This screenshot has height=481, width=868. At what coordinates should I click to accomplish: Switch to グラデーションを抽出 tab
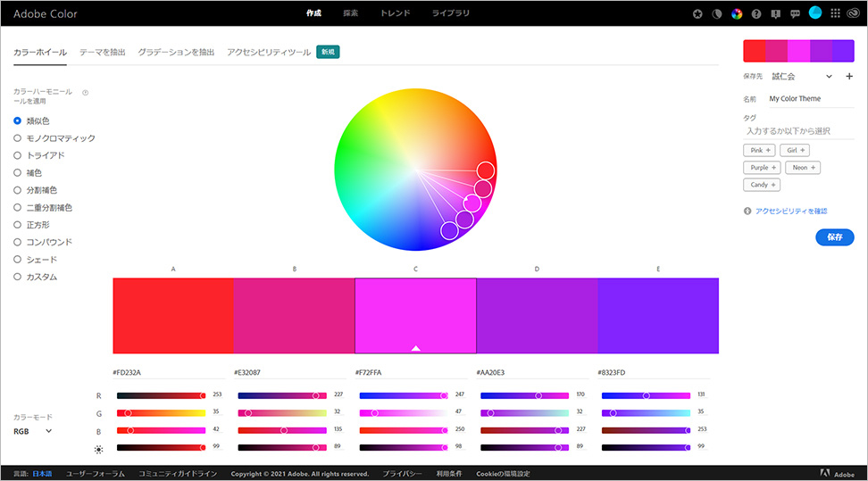[x=176, y=52]
